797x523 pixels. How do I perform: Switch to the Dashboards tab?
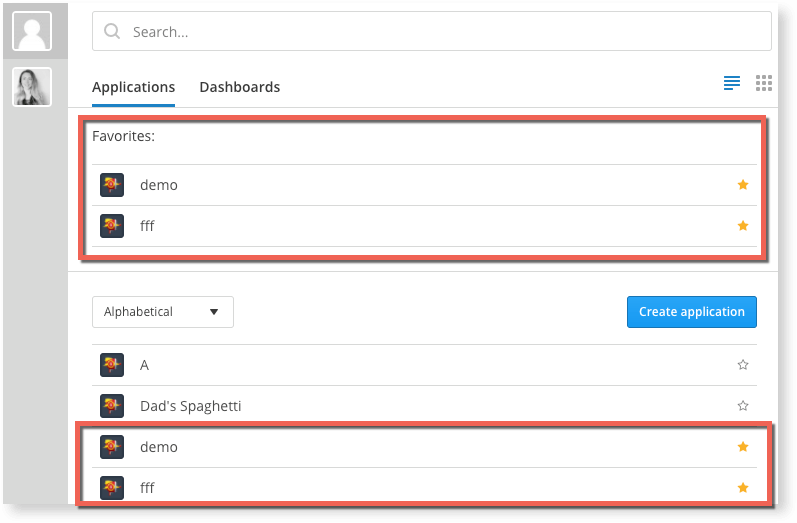coord(240,87)
